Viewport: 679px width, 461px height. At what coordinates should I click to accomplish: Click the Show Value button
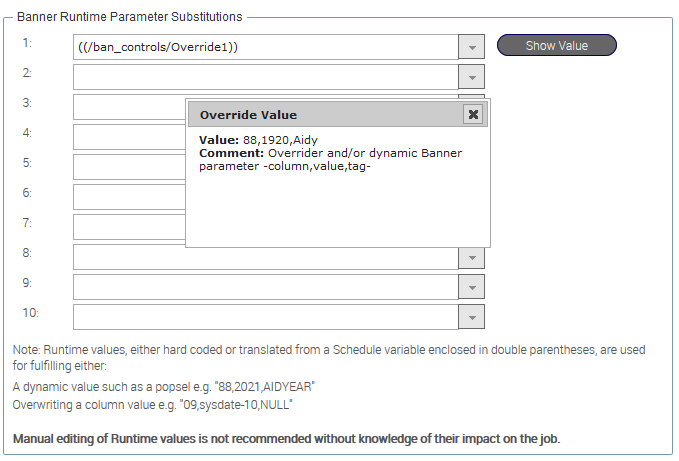[x=556, y=46]
